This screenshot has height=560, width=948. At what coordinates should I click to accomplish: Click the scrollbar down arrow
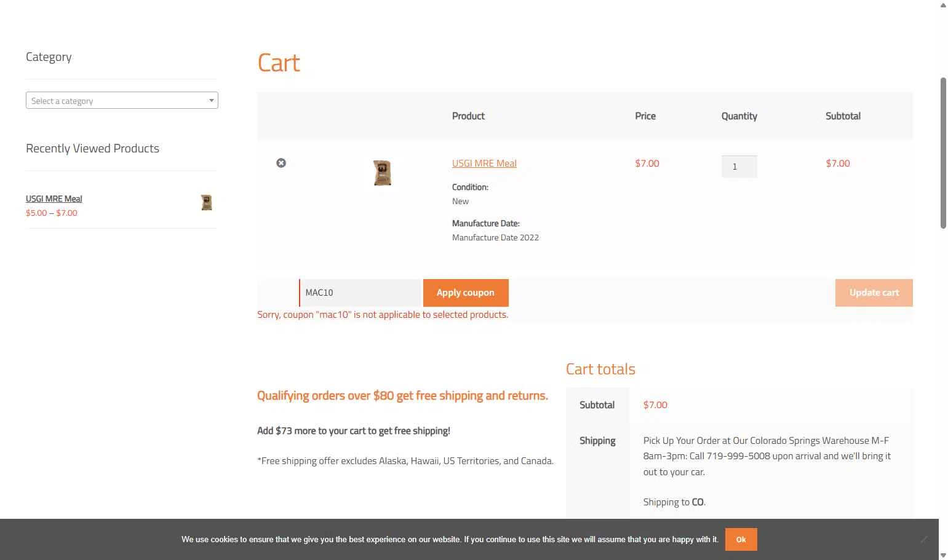(x=943, y=555)
